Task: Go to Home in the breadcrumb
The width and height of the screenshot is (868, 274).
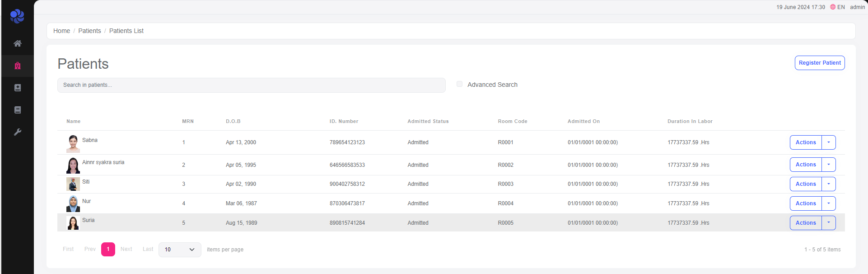Action: (62, 31)
